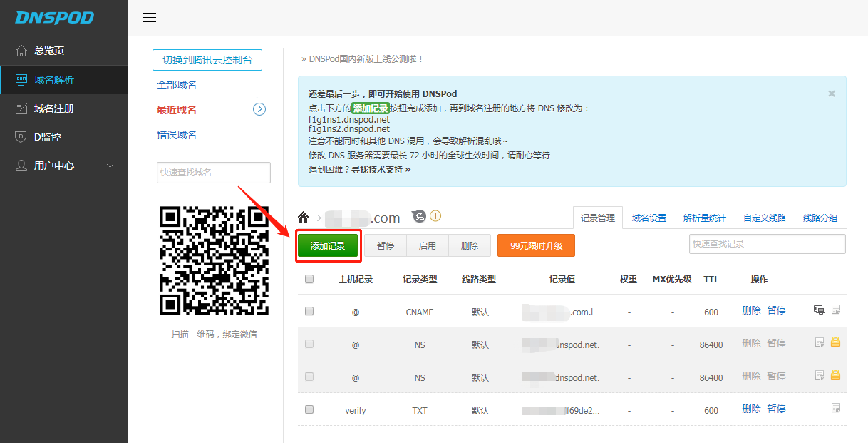This screenshot has width=868, height=443.
Task: Open the note icon on the verify TXT row
Action: (836, 408)
